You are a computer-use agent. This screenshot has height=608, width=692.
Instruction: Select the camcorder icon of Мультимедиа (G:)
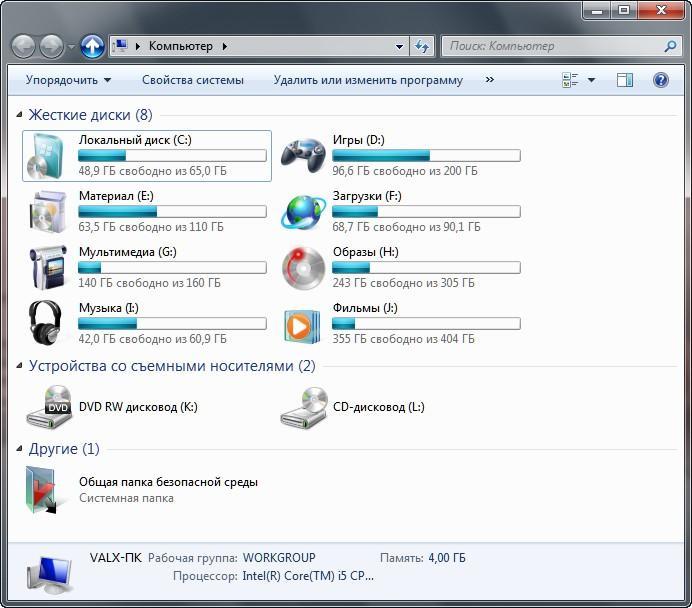click(48, 267)
